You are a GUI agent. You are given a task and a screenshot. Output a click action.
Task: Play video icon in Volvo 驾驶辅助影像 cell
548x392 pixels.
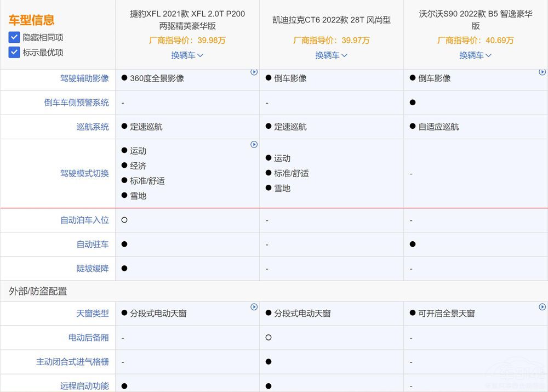543,72
